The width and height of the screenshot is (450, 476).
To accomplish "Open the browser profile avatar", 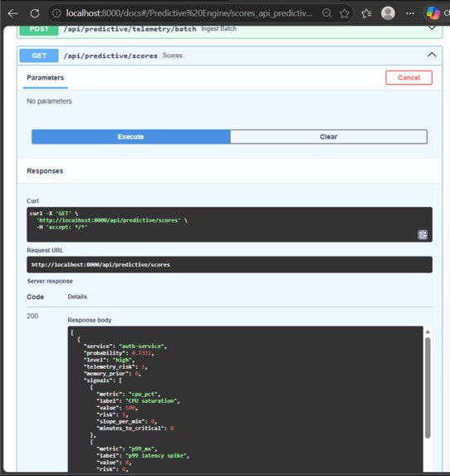I will (x=388, y=13).
